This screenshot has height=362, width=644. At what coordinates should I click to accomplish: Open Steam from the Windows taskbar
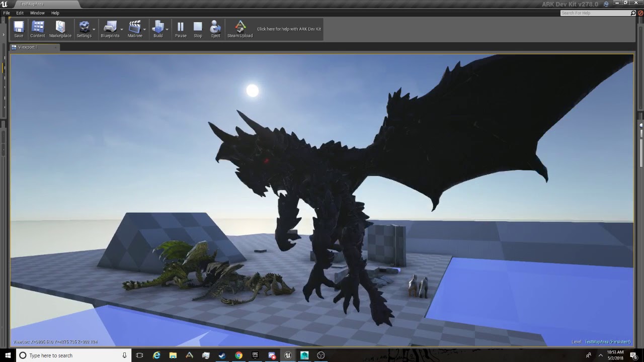click(x=222, y=355)
